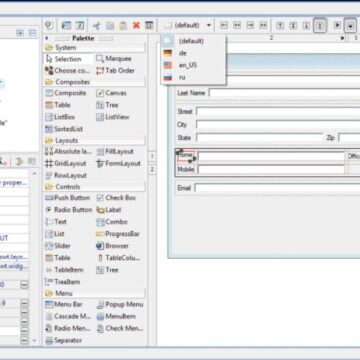Viewport: 360px width, 360px height.
Task: Choose ListBox in the Composites group
Action: pyautogui.click(x=60, y=117)
